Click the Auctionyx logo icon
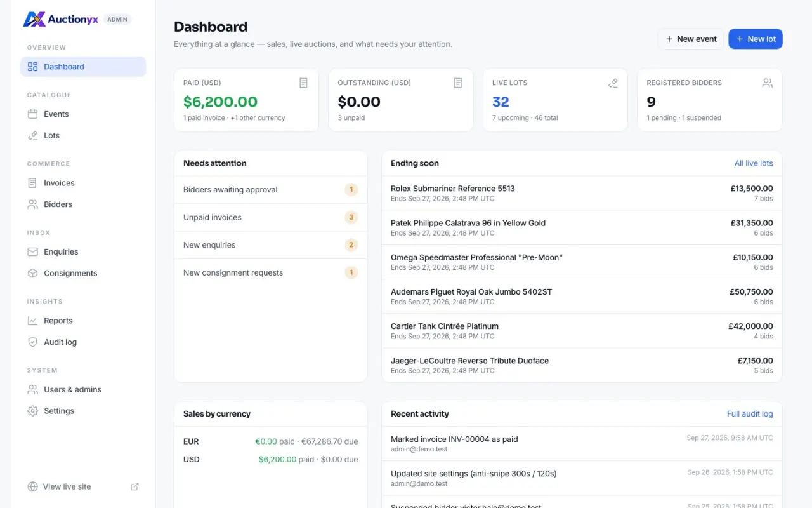The image size is (812, 508). click(34, 20)
